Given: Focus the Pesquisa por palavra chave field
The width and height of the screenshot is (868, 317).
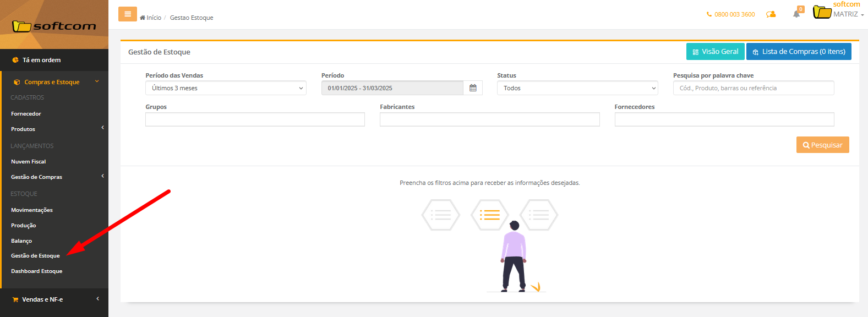Looking at the screenshot, I should point(753,88).
